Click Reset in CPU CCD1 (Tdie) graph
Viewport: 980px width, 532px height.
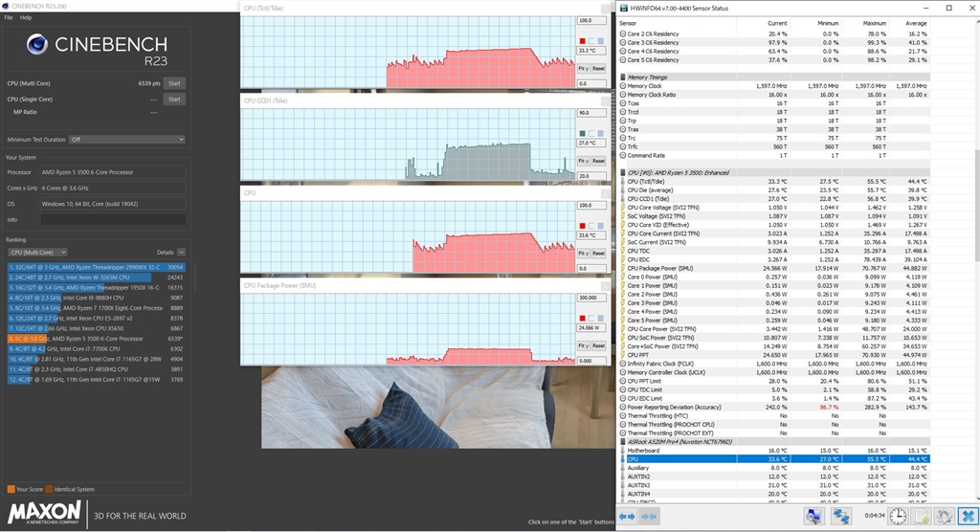click(599, 161)
